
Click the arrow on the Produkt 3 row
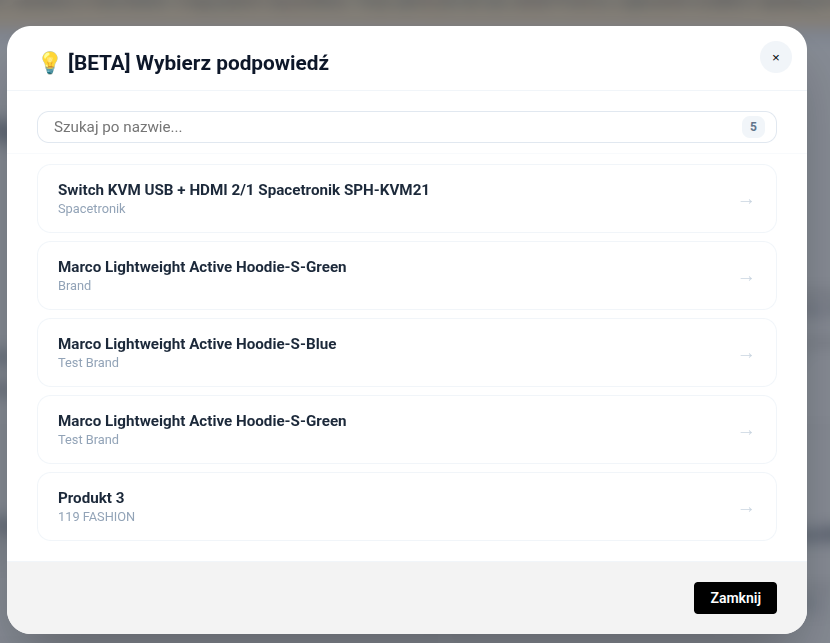[x=745, y=509]
